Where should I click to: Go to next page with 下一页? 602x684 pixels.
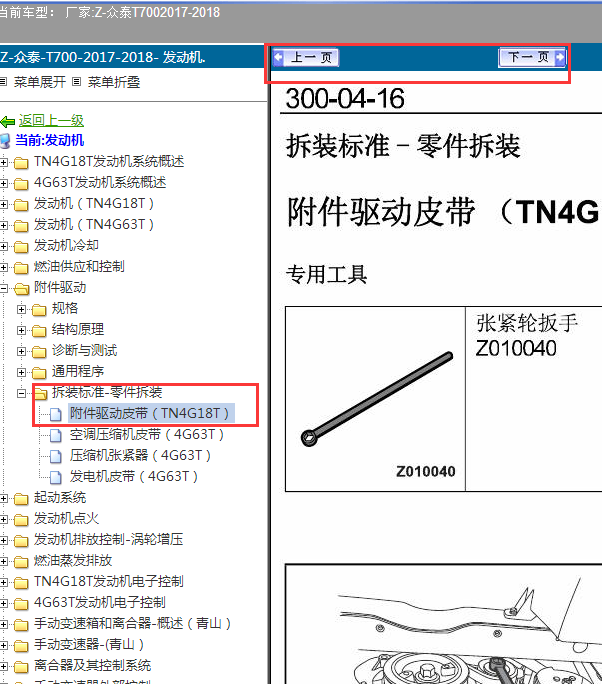point(532,58)
